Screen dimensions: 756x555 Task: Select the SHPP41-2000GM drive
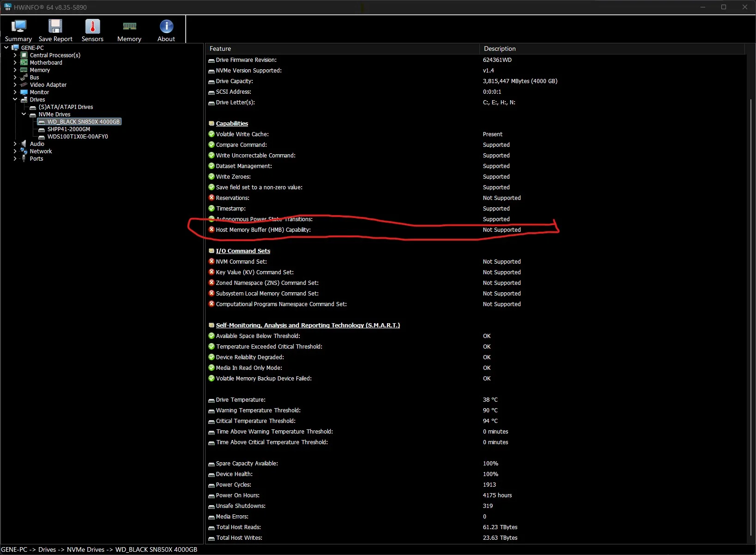point(69,129)
